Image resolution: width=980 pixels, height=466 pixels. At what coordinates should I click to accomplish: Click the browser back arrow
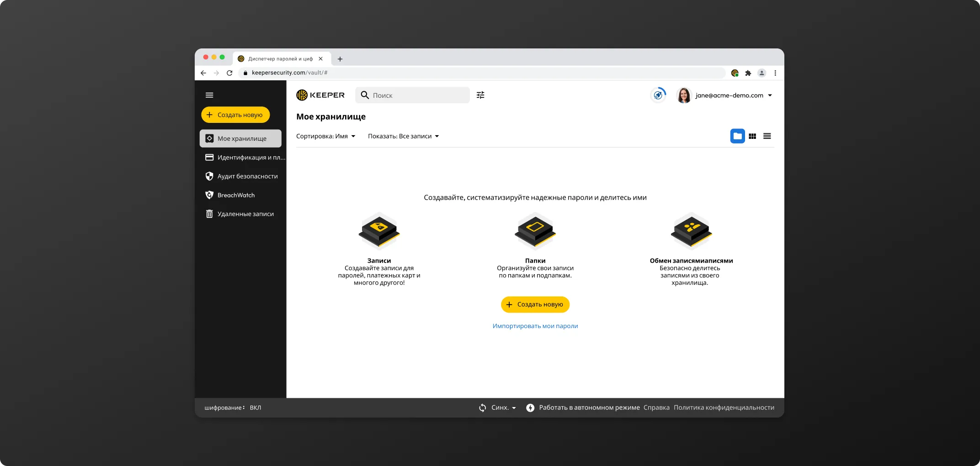coord(203,73)
